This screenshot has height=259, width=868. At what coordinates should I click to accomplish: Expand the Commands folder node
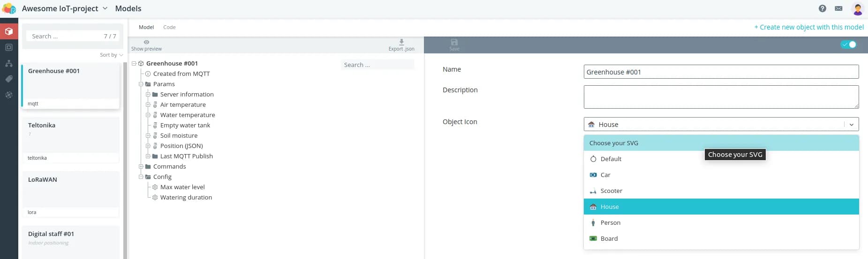click(141, 166)
